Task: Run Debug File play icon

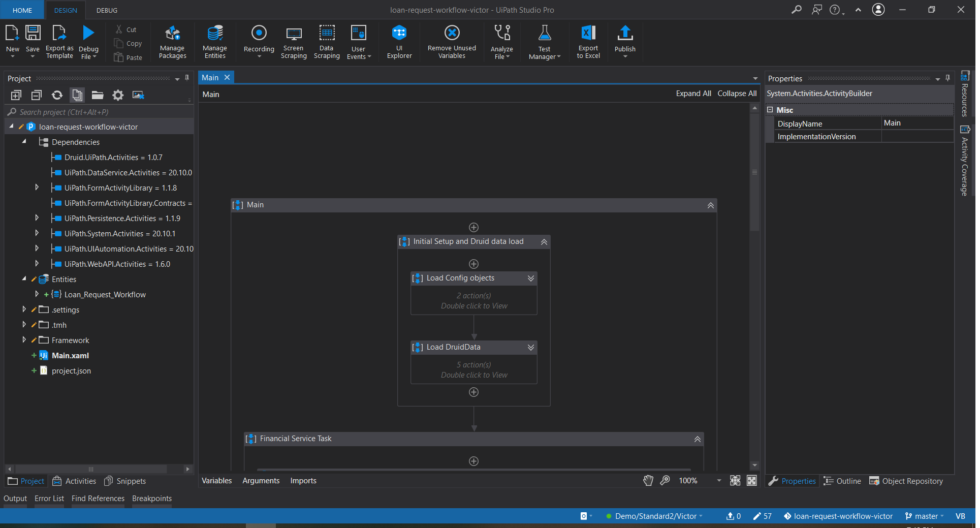Action: coord(88,33)
